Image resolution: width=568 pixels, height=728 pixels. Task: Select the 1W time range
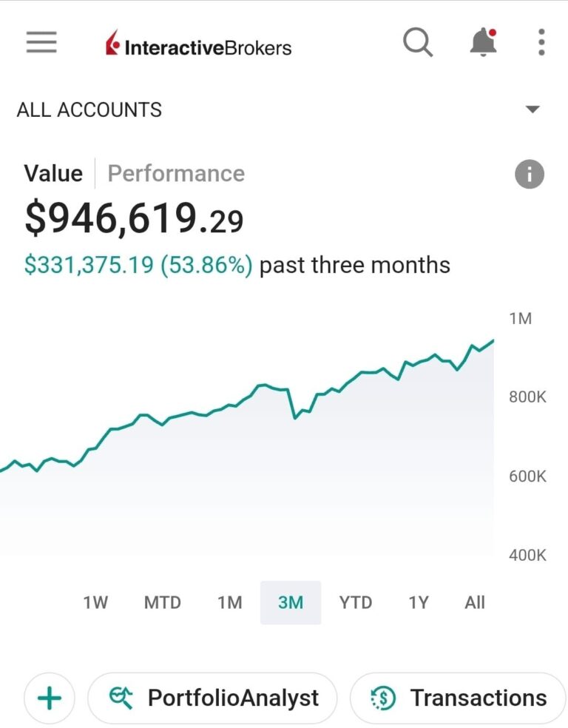(x=95, y=602)
